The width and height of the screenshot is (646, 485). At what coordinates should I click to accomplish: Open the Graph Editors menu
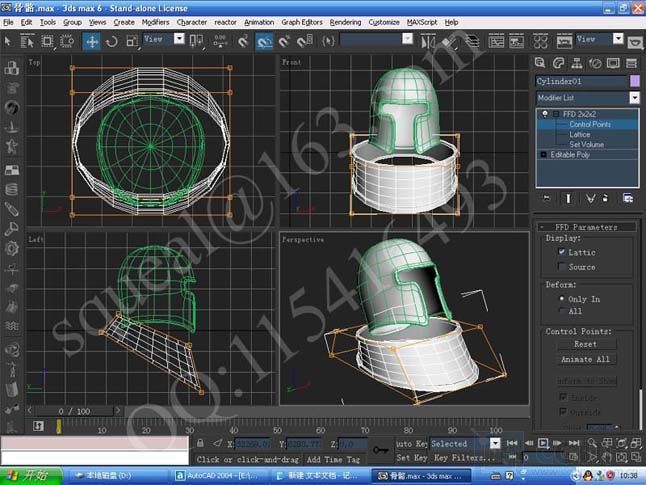point(302,22)
